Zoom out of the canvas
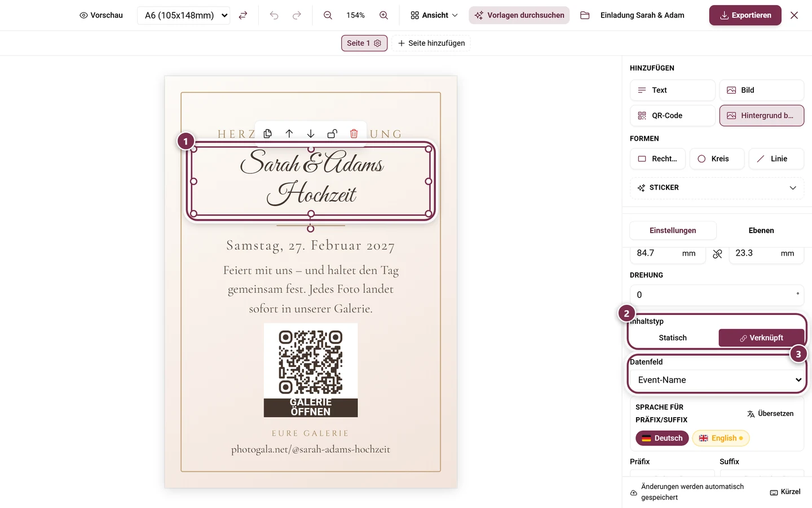 point(328,15)
